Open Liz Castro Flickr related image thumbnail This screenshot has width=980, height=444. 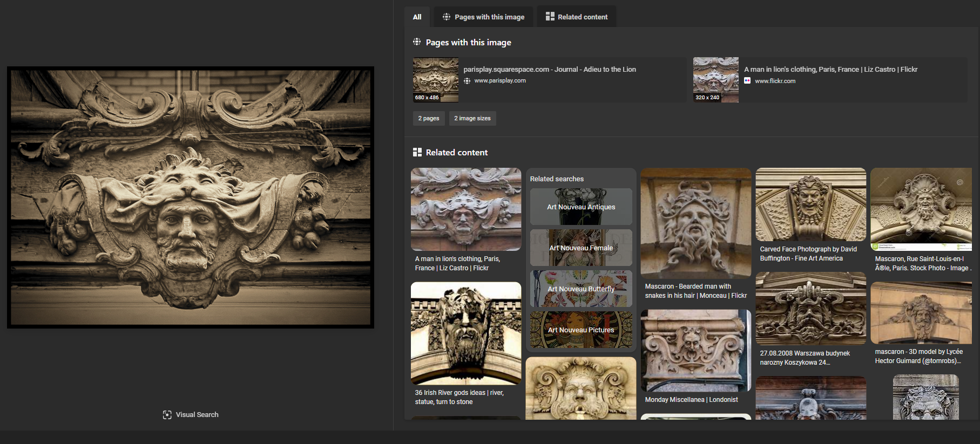click(x=466, y=209)
